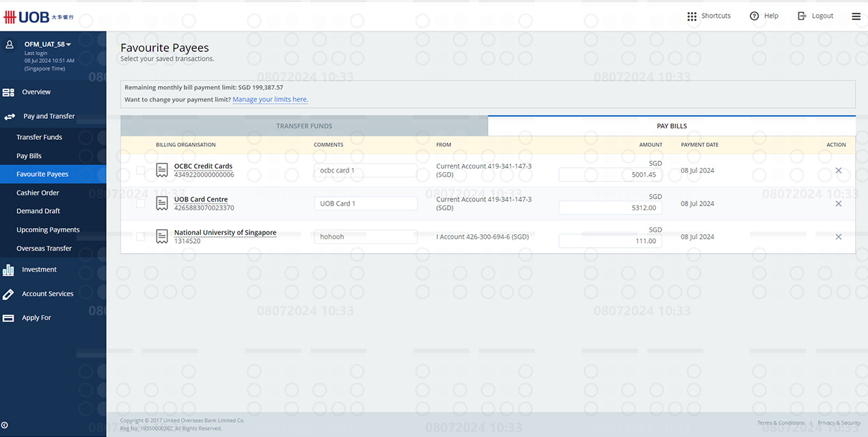Edit the comment field containing UOB Card 1

click(366, 203)
